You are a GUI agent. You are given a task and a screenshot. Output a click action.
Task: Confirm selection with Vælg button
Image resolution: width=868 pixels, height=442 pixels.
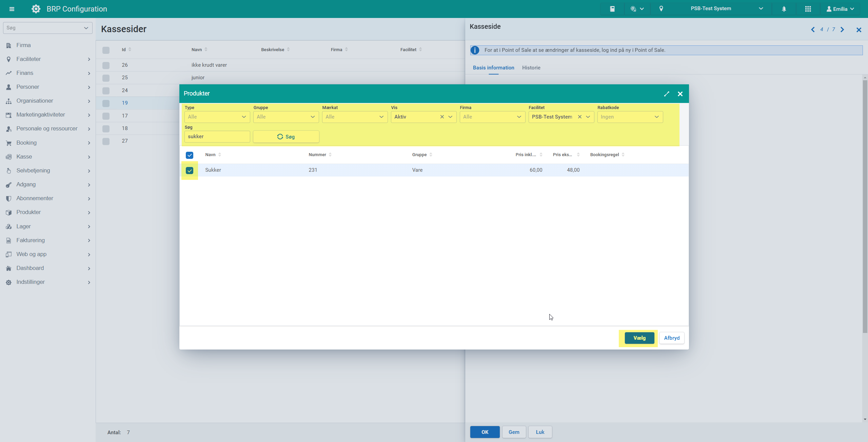(x=639, y=338)
